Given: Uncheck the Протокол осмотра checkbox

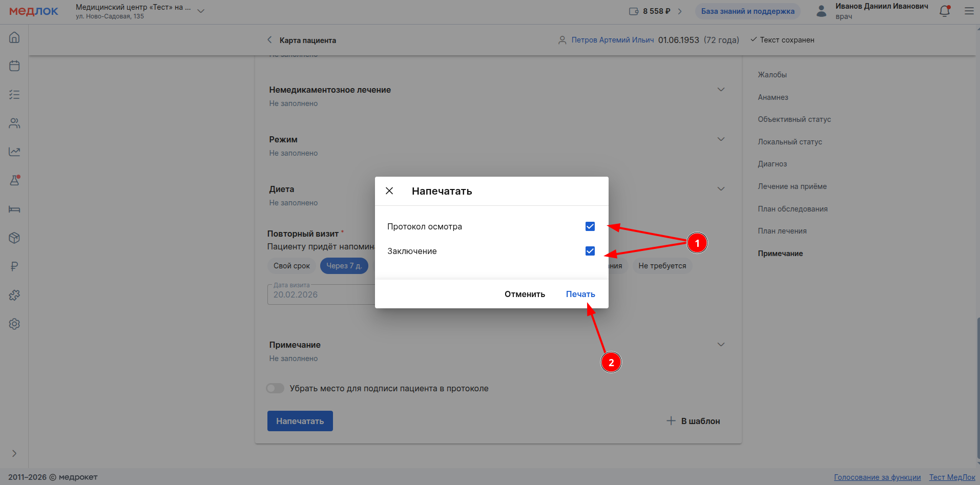Looking at the screenshot, I should 590,226.
